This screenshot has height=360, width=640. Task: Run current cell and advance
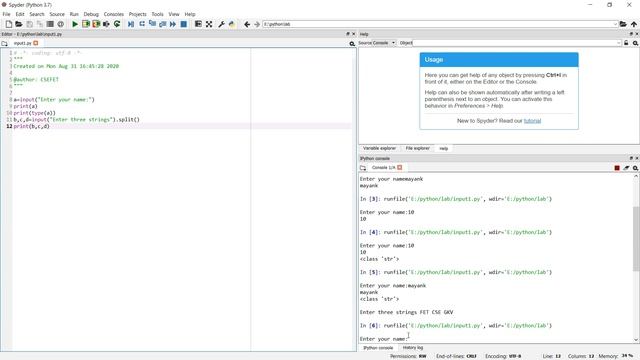click(x=96, y=24)
